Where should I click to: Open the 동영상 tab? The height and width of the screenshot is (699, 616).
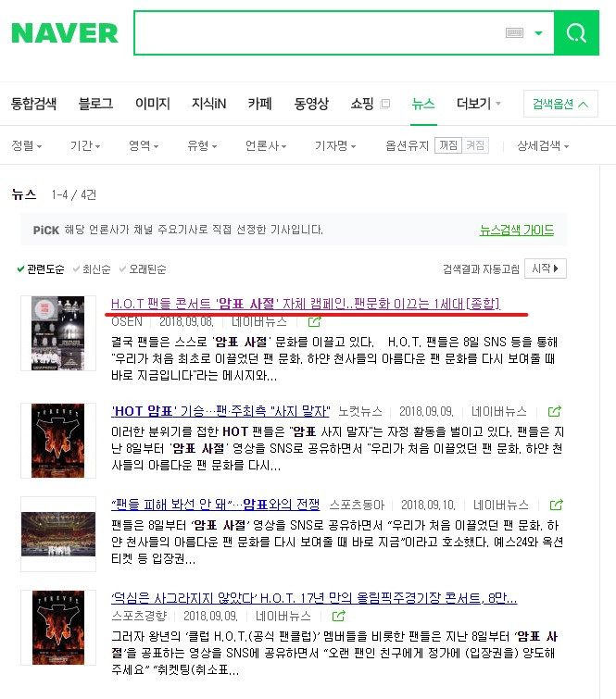[x=311, y=104]
